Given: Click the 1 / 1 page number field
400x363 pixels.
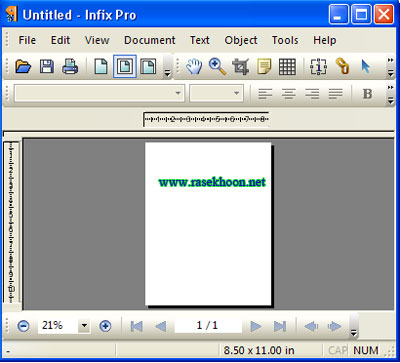Looking at the screenshot, I should (x=208, y=325).
